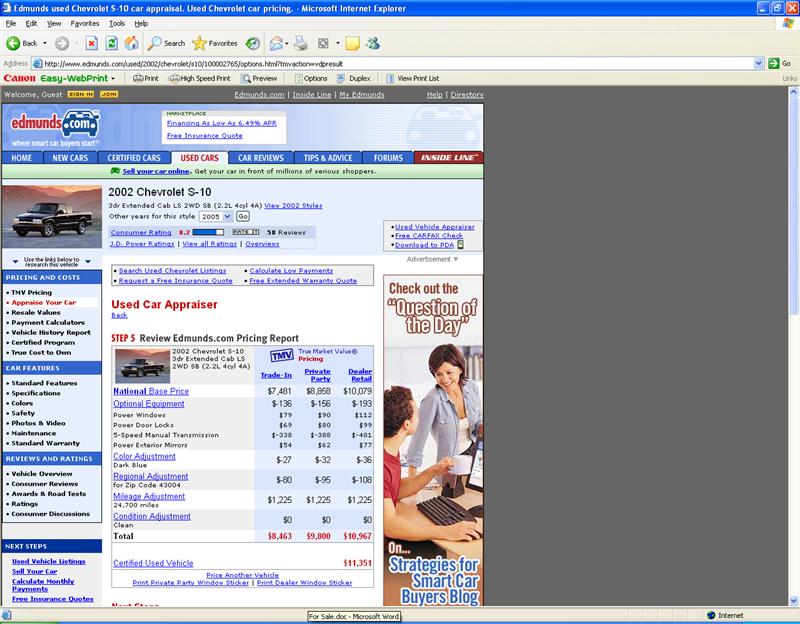Toggle Duplex printing button
The width and height of the screenshot is (800, 624).
click(x=354, y=79)
